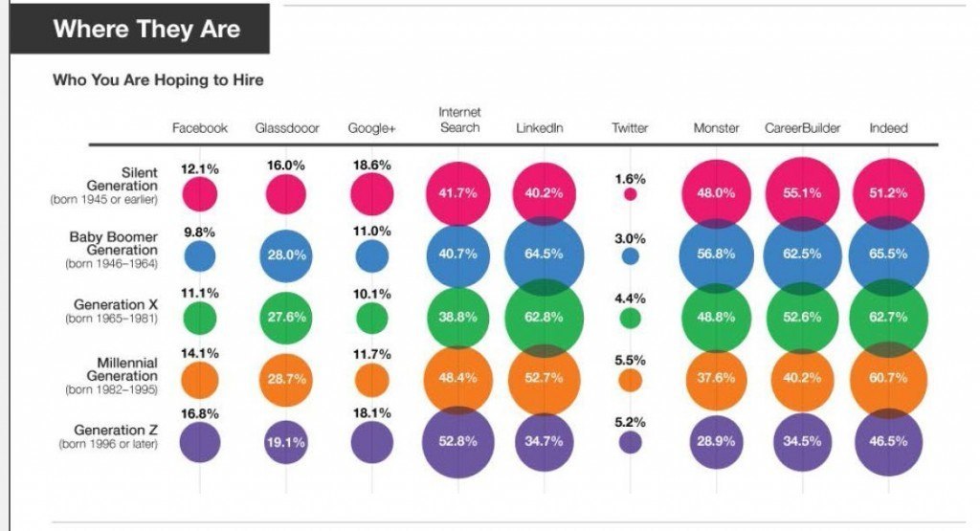Click the Silent Generation CareerBuilder 55.1% bubble

[x=803, y=193]
